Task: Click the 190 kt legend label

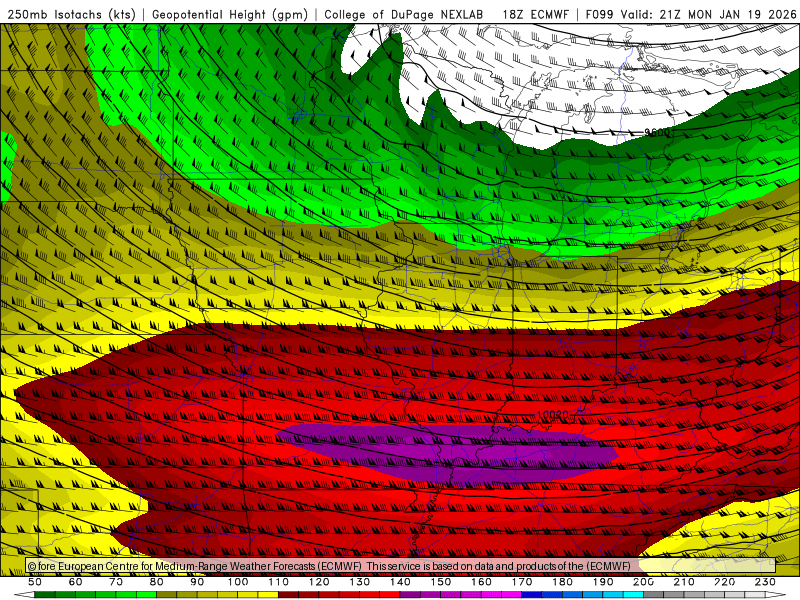Action: [x=603, y=582]
